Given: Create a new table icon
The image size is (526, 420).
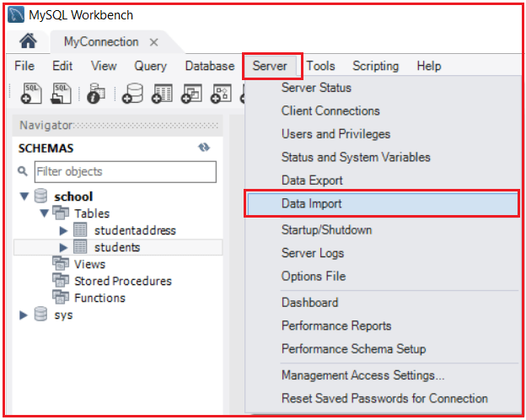Looking at the screenshot, I should [x=162, y=94].
